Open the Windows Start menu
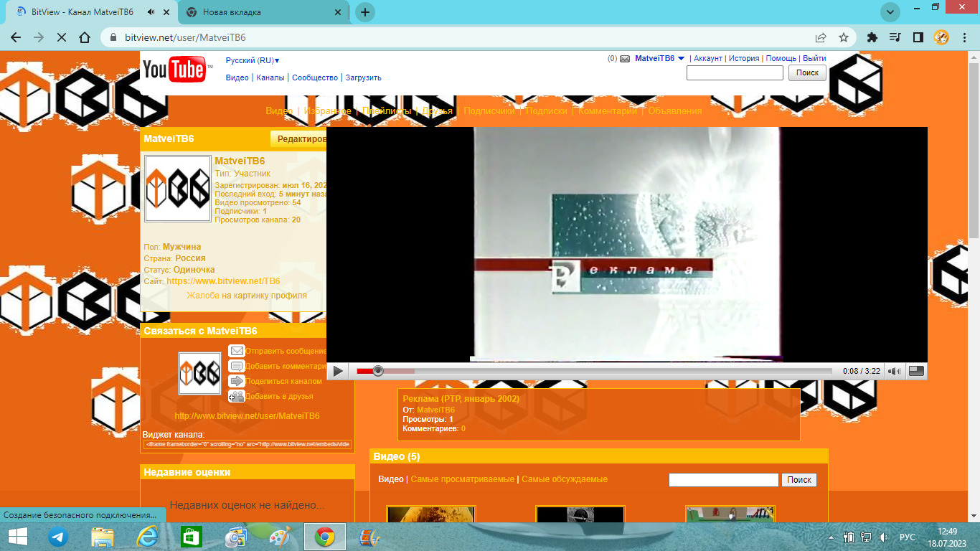980x551 pixels. [x=18, y=537]
